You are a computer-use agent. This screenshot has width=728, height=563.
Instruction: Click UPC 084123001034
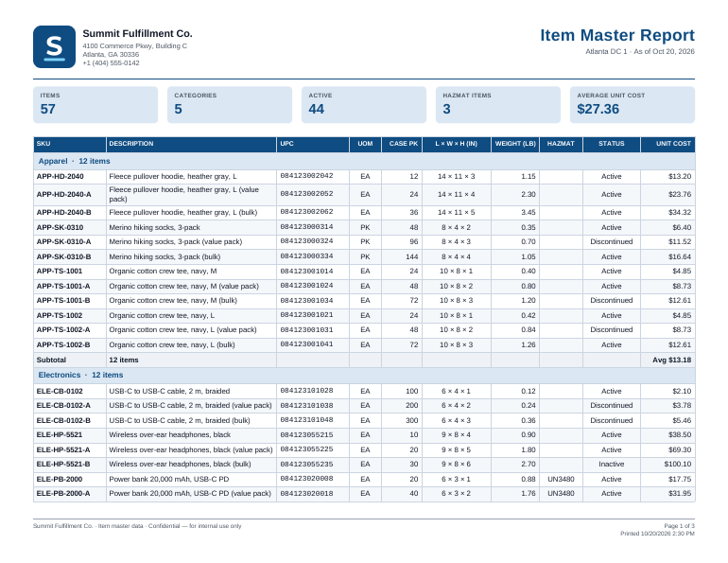tap(307, 300)
